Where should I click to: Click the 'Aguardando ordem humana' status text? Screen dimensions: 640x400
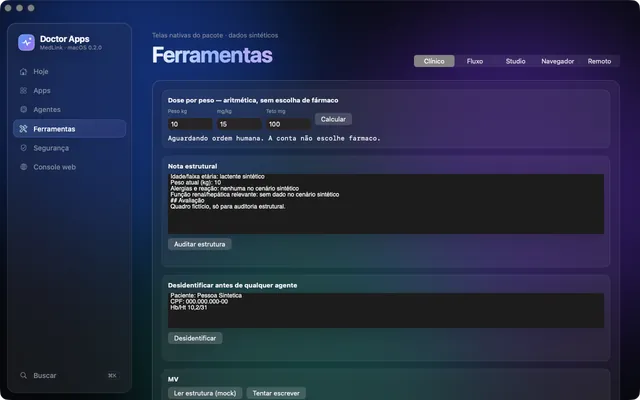274,138
